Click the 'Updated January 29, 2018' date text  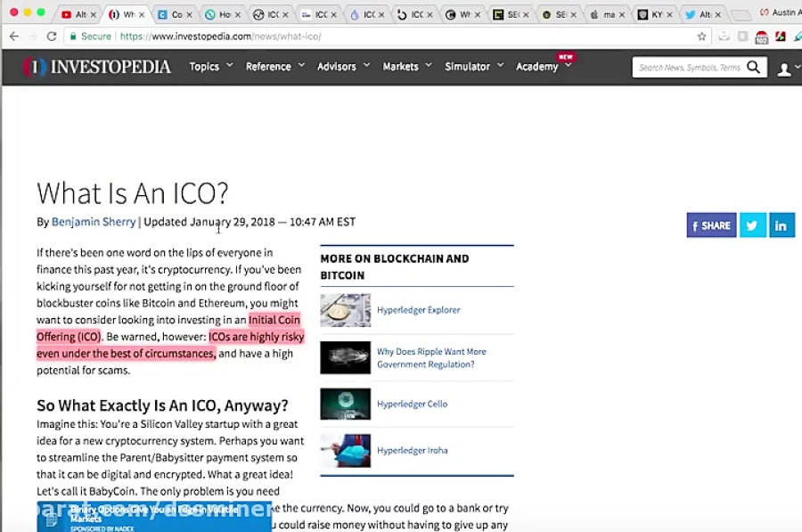pos(209,222)
